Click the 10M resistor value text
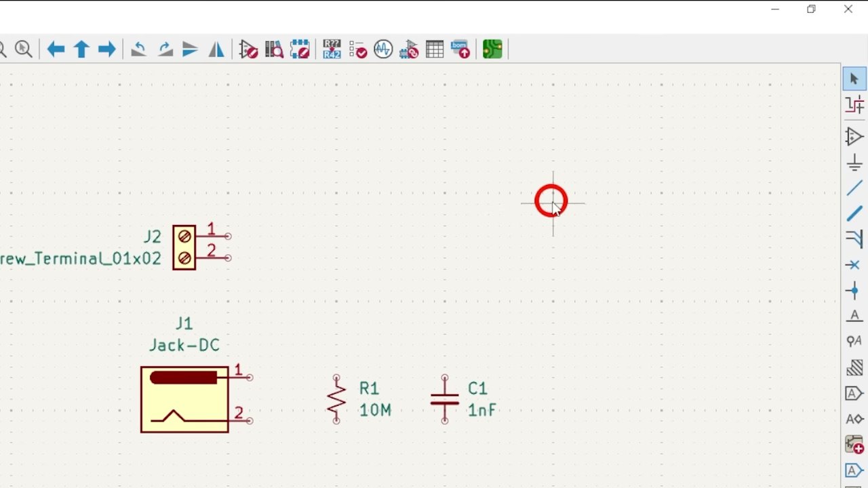This screenshot has width=868, height=488. (x=375, y=410)
